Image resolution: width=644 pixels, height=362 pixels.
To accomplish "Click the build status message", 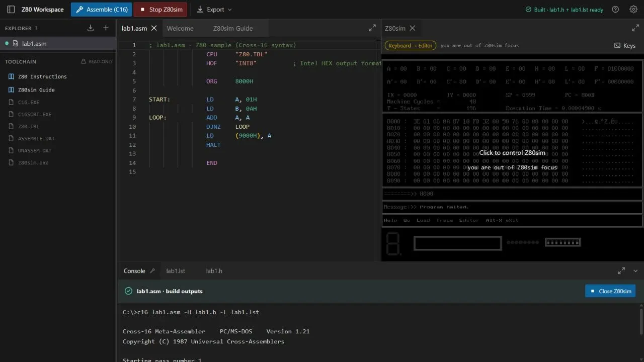I will (x=564, y=10).
